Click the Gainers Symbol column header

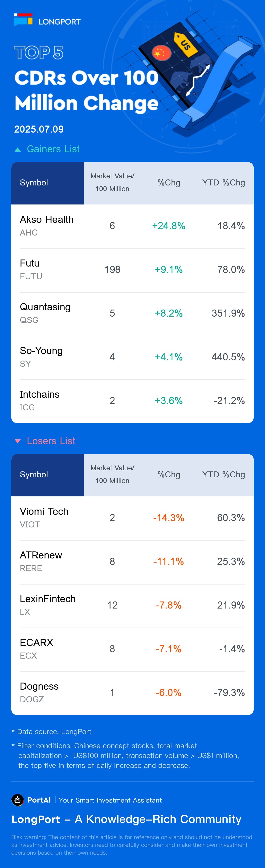34,183
